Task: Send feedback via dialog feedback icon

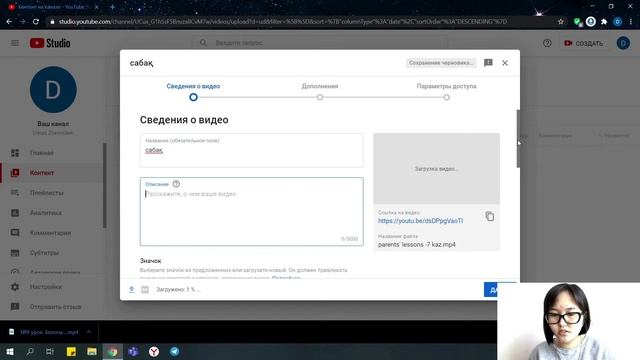Action: tap(488, 63)
